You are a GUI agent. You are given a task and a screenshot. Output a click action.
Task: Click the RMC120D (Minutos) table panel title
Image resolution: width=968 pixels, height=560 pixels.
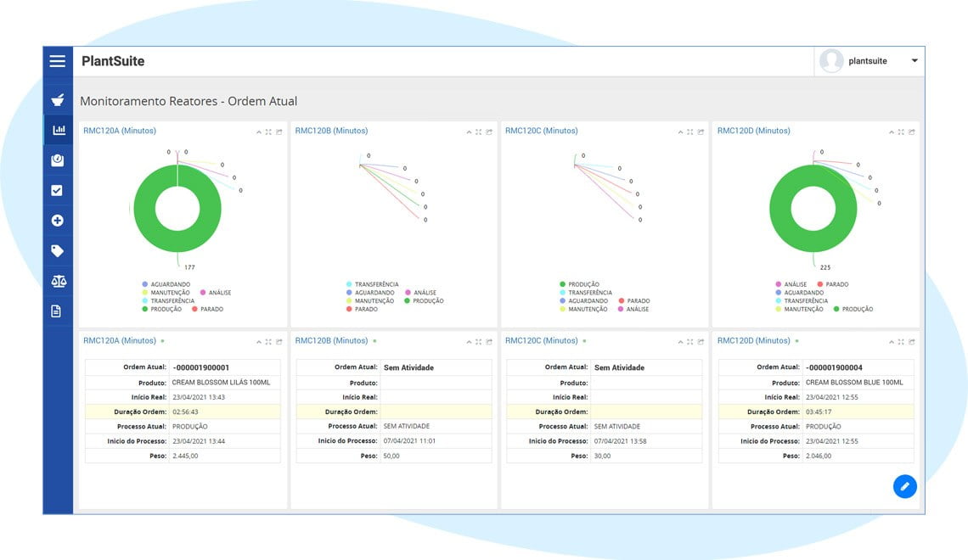pos(754,340)
